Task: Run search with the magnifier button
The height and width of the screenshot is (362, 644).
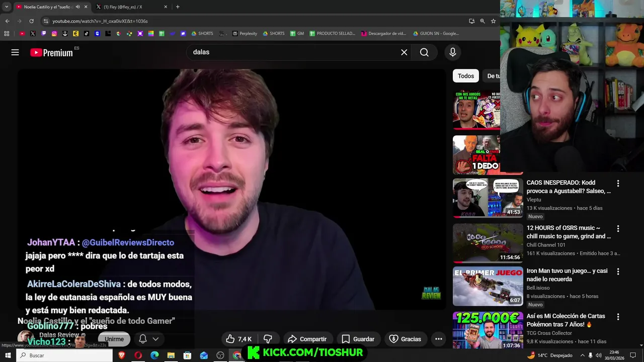Action: 424,52
